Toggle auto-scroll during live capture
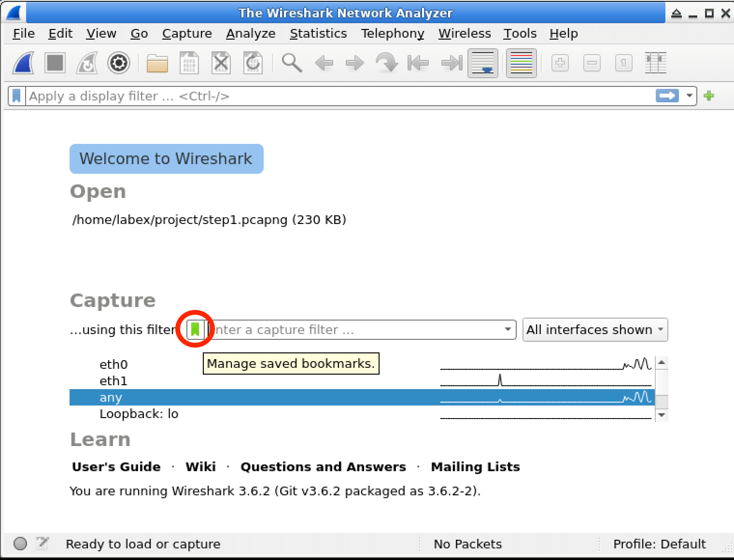The image size is (734, 560). tap(482, 63)
